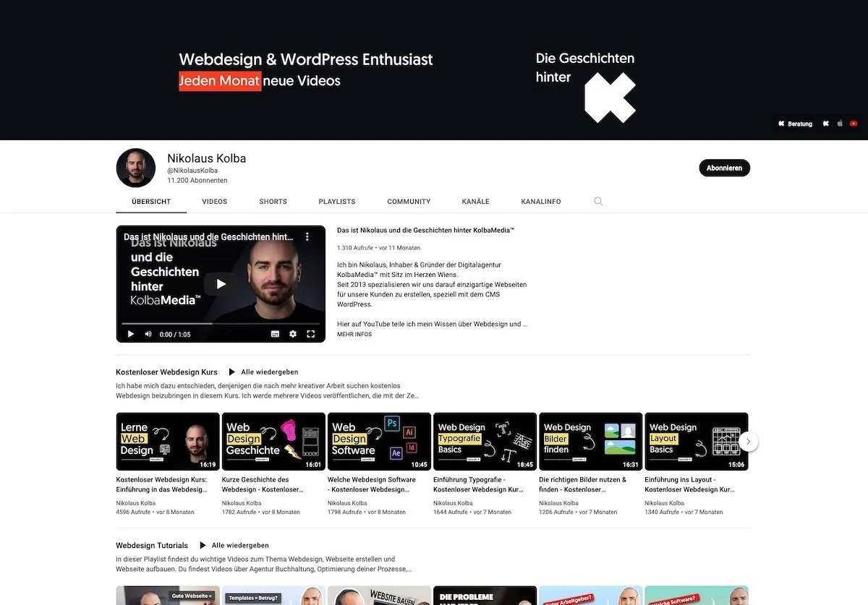Open 'Web Design Geschichte' thumbnail 16:01
This screenshot has width=868, height=605.
[273, 442]
